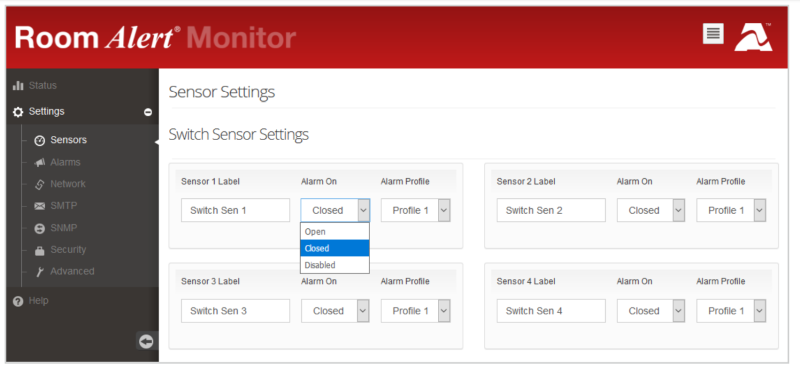
Task: Open Sensor 1 Alarm Profile dropdown
Action: coord(415,210)
